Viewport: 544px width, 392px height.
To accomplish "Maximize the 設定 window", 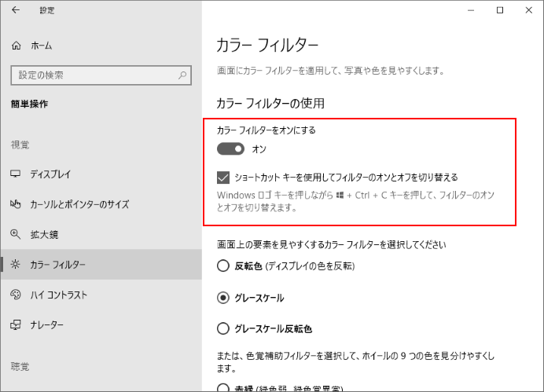I will coord(500,10).
